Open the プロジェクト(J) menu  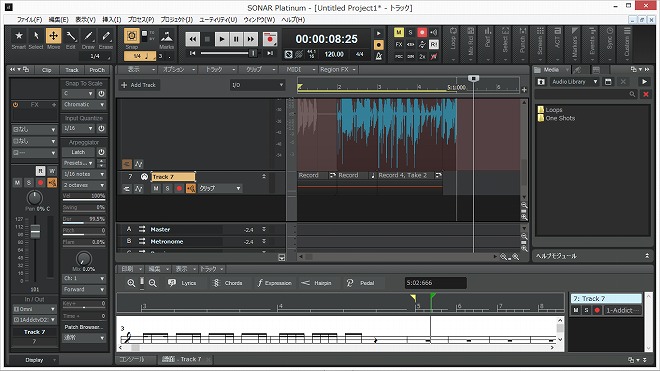(176, 19)
